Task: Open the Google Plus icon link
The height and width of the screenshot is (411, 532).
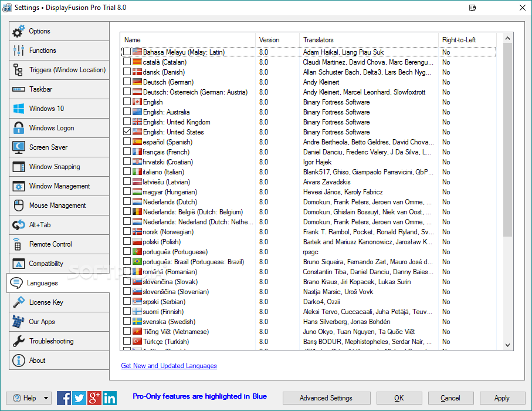Action: point(94,398)
